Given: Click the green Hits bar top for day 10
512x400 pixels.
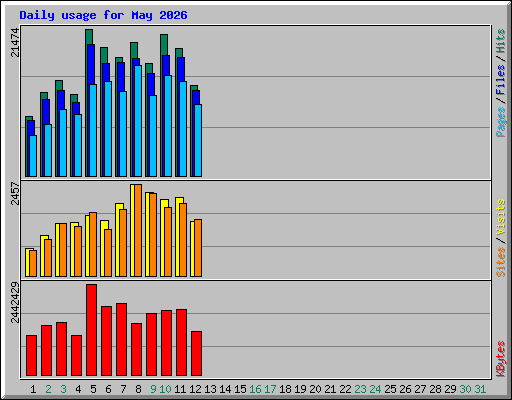Looking at the screenshot, I should (x=164, y=45).
